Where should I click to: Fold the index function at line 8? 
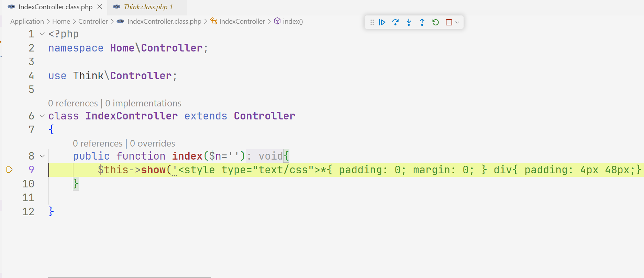tap(42, 156)
